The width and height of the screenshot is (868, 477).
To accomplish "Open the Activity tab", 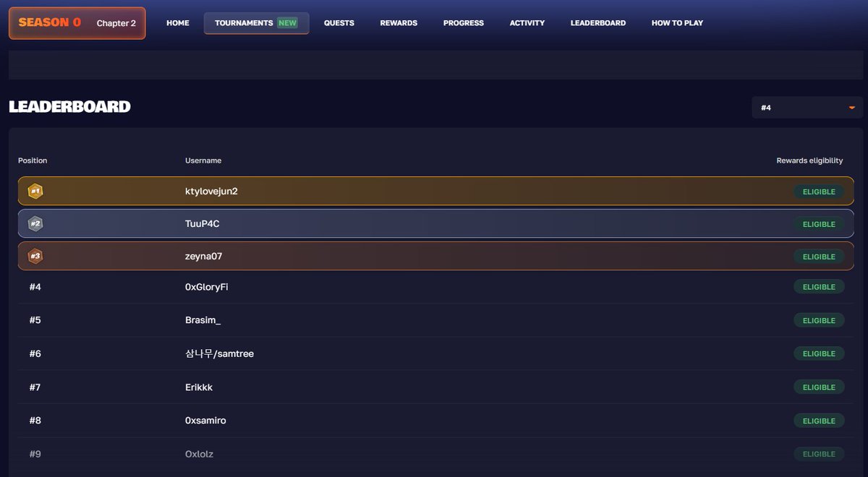I will (x=527, y=23).
